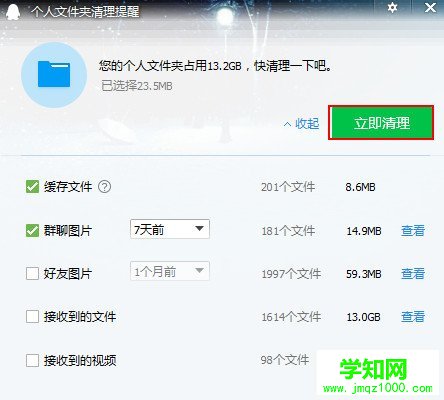Uncheck the 群聊图片 checkbox
Viewport: 444px width, 400px height.
pos(32,230)
